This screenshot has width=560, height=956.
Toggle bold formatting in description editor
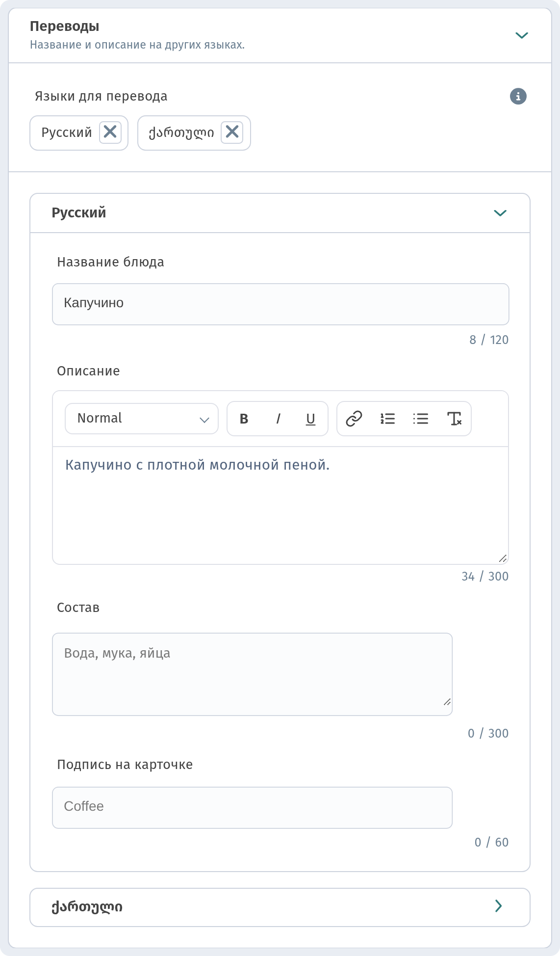click(x=244, y=419)
